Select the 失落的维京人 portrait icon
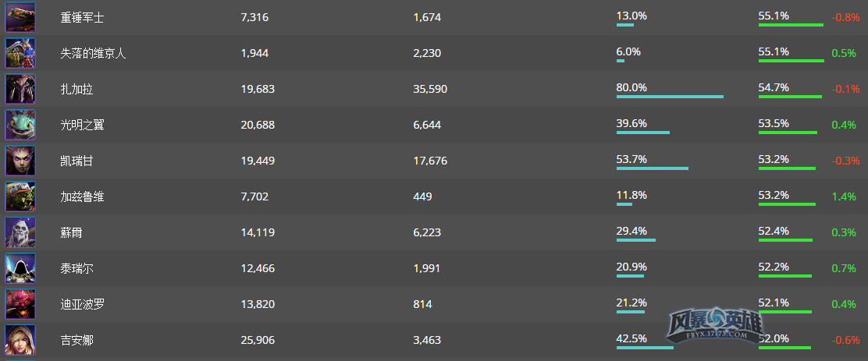Image resolution: width=868 pixels, height=361 pixels. [x=20, y=53]
